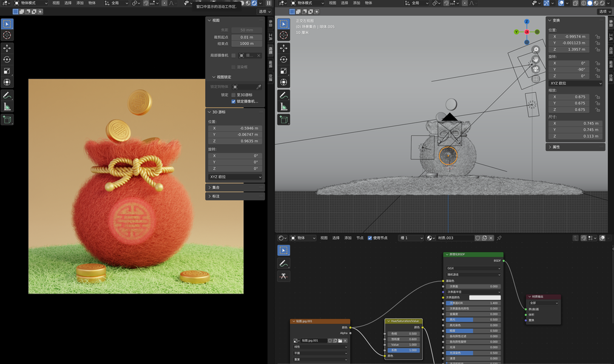Collapse the 原理化BSDF node header
Viewport: 614px width, 364px height.
(x=446, y=254)
